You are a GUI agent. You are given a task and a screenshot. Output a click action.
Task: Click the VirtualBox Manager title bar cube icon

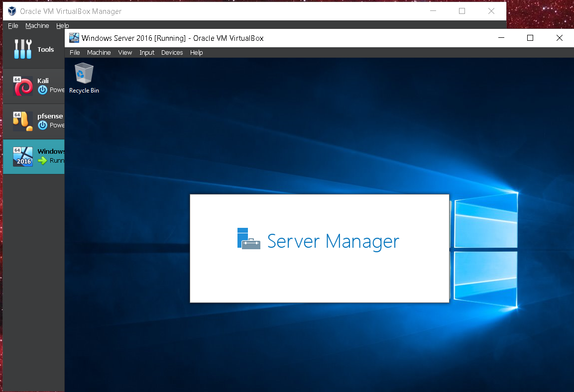[x=12, y=11]
